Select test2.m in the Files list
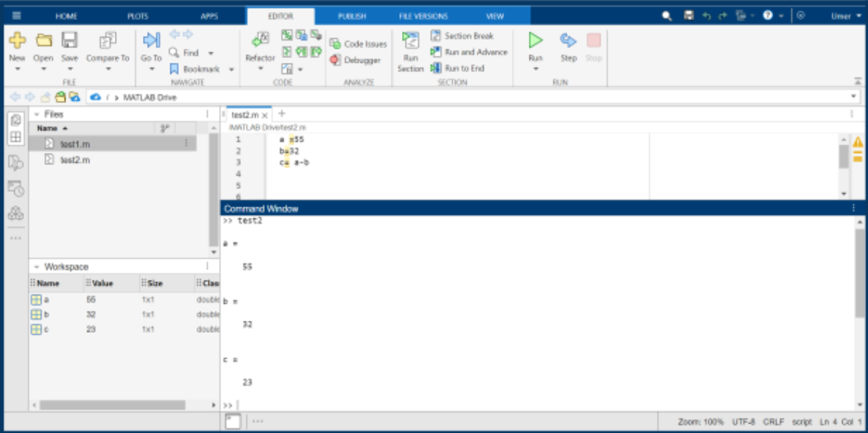This screenshot has width=868, height=433. (x=75, y=160)
